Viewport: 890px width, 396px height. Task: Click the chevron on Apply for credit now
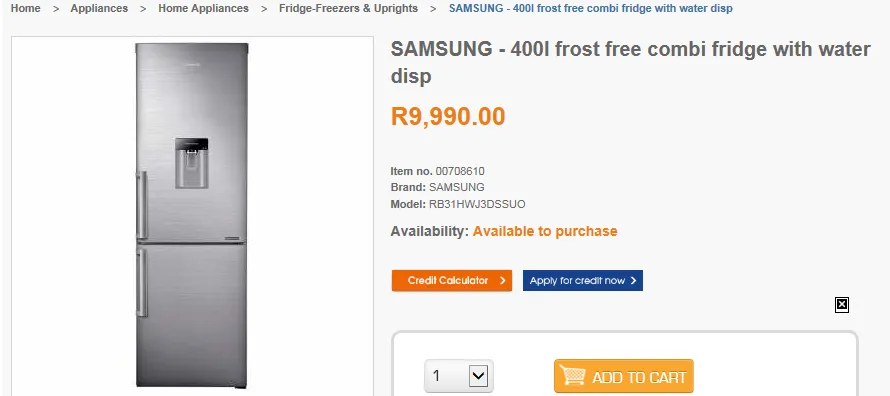click(x=633, y=280)
